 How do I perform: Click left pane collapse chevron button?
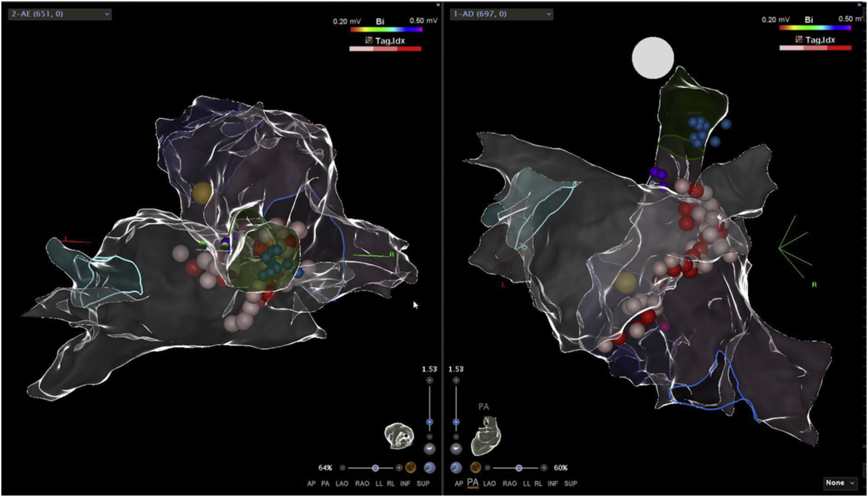coord(429,449)
